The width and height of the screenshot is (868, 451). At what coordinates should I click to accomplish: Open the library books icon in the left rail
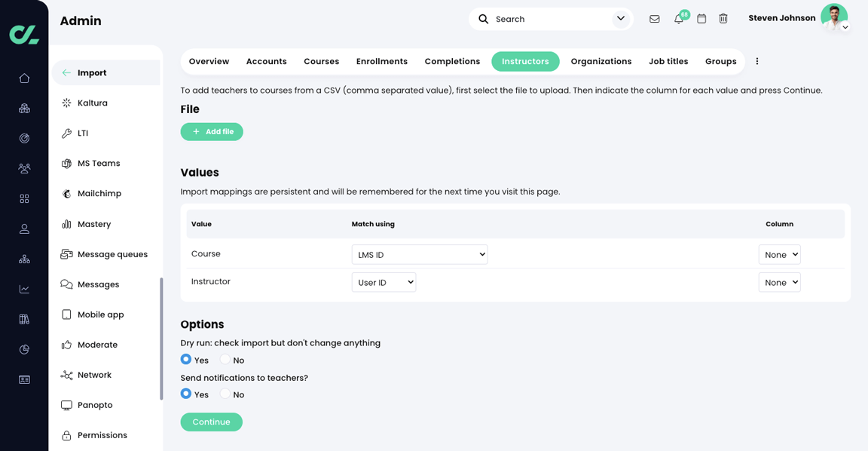point(24,319)
